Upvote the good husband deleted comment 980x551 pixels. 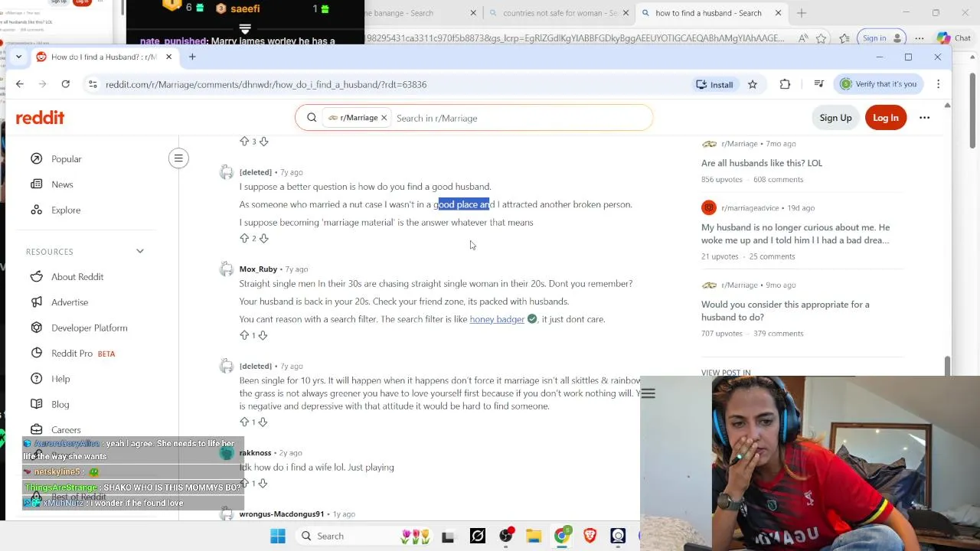point(244,239)
